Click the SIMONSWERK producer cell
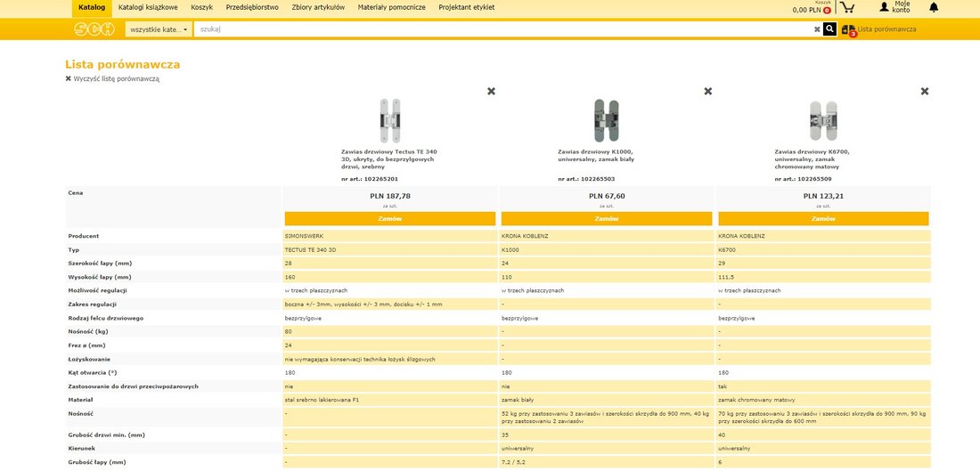 (390, 236)
